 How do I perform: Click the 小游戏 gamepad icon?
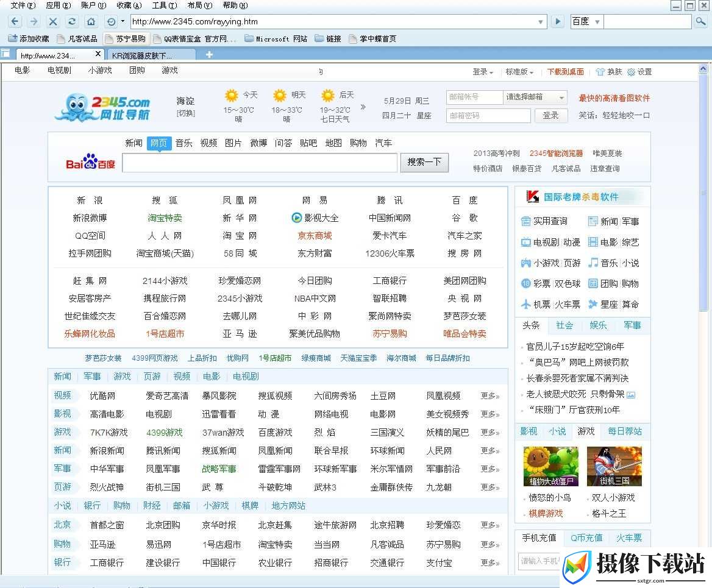tap(526, 263)
